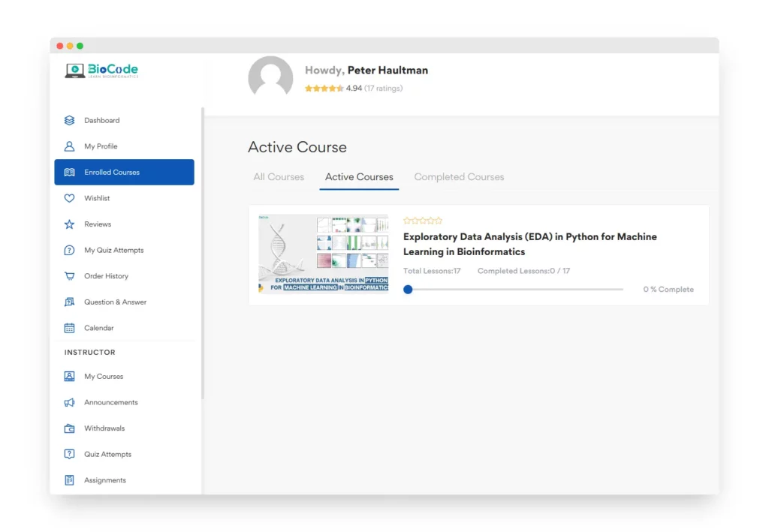Click the My Quiz Attempts question icon
Screen dimensions: 769x532
tap(69, 250)
